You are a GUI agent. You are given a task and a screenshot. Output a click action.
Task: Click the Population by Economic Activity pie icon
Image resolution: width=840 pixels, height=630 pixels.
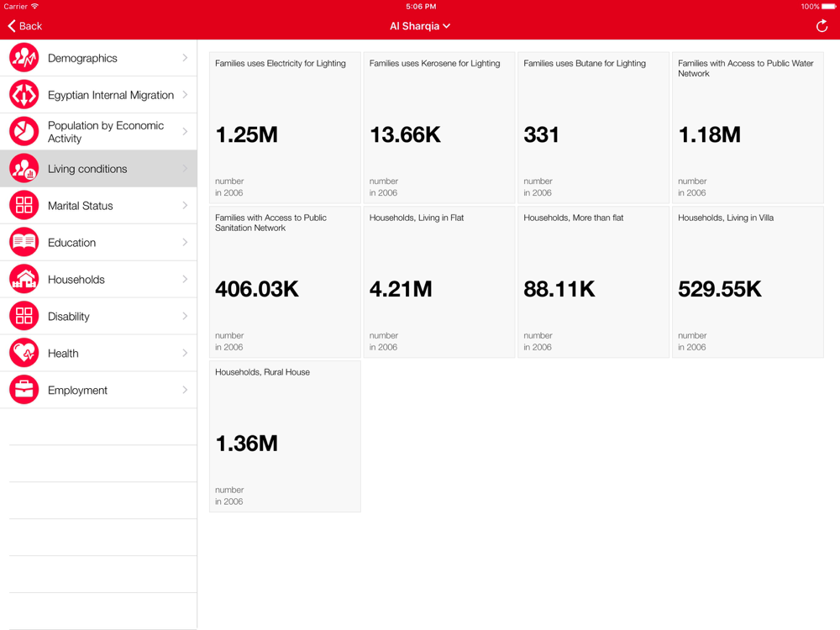pyautogui.click(x=24, y=132)
